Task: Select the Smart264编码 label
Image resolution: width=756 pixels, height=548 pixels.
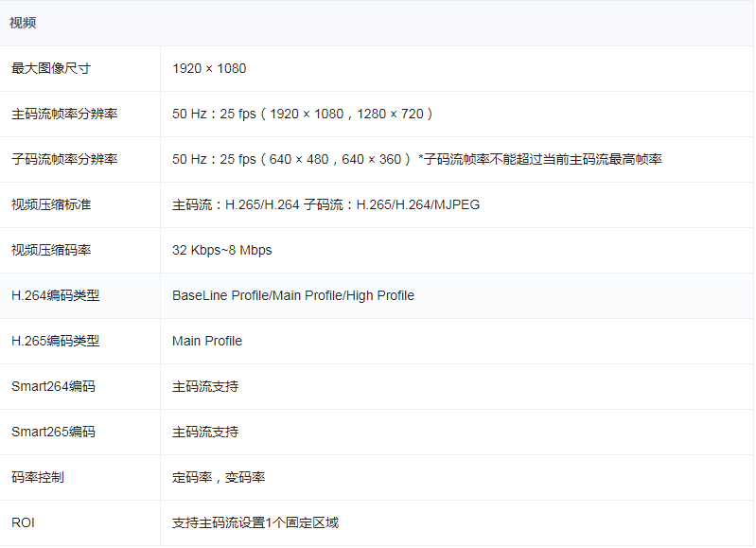Action: pyautogui.click(x=53, y=386)
